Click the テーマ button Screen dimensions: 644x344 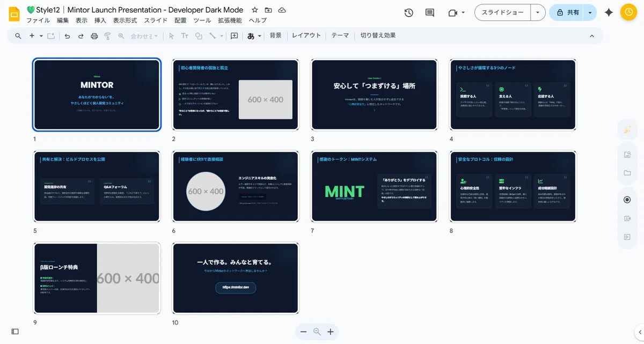(340, 35)
